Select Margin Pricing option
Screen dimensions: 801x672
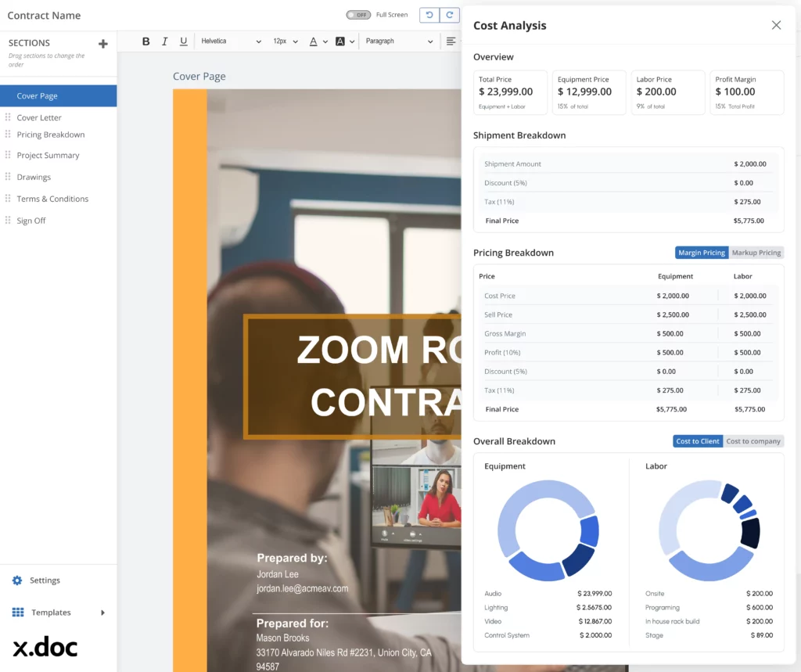pos(702,253)
